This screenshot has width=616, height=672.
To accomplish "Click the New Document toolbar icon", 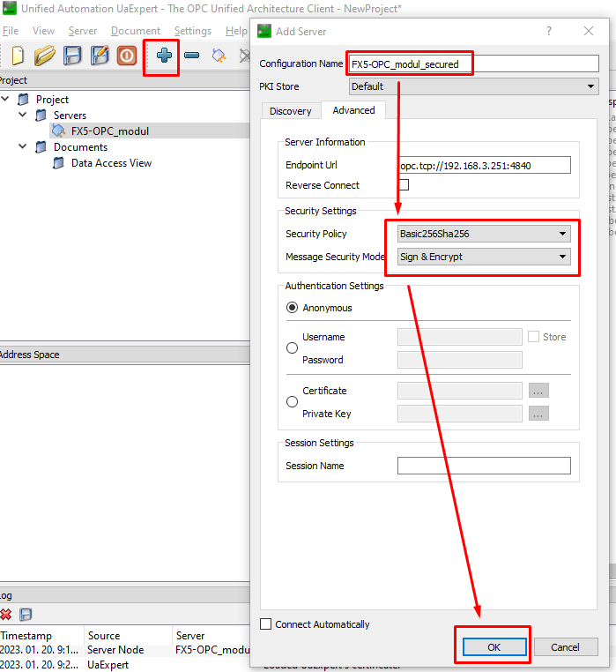I will click(18, 56).
